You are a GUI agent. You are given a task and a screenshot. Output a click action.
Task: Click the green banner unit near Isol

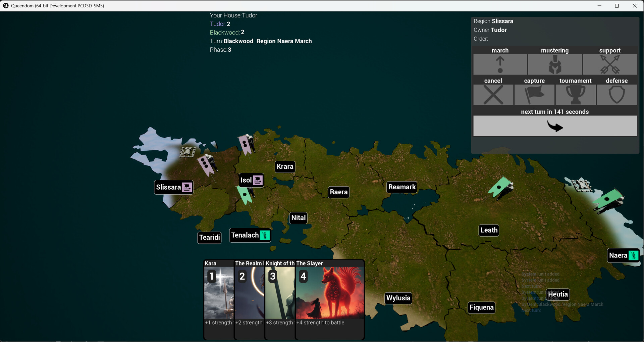[245, 195]
